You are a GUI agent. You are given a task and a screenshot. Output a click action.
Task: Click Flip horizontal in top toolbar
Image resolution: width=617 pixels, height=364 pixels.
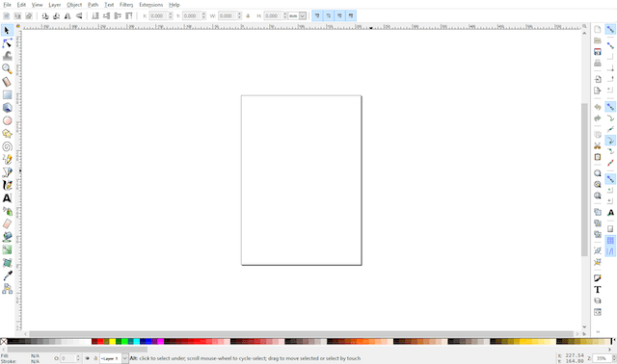tap(67, 16)
